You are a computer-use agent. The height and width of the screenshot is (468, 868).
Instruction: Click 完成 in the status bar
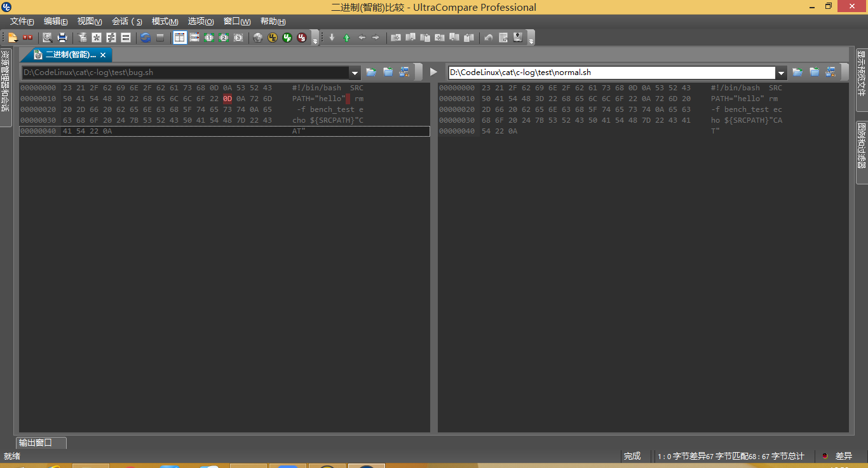(x=632, y=456)
